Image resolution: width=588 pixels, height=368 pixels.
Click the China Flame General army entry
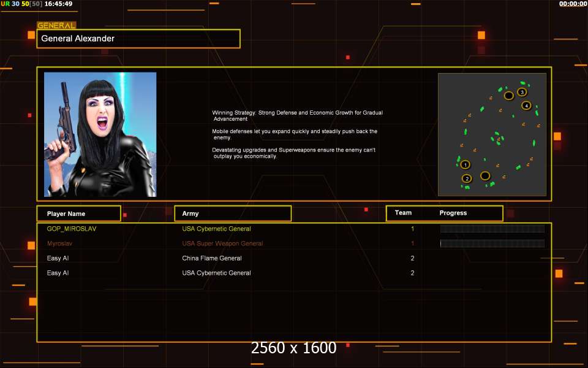click(212, 258)
